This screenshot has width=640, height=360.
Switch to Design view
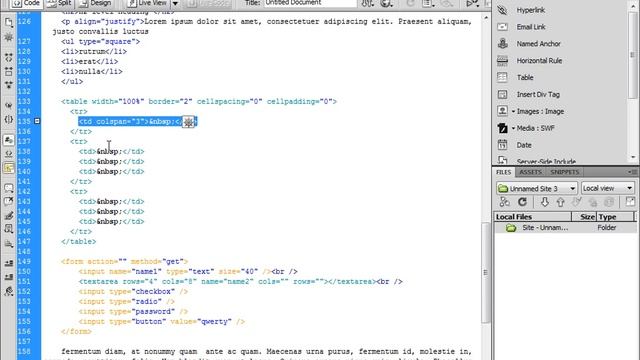pyautogui.click(x=95, y=3)
